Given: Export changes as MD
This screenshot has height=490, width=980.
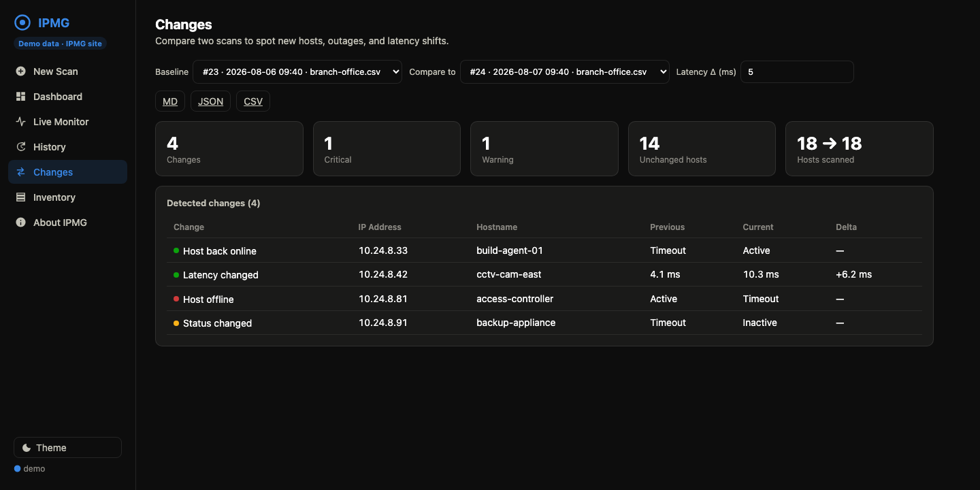Looking at the screenshot, I should point(170,101).
